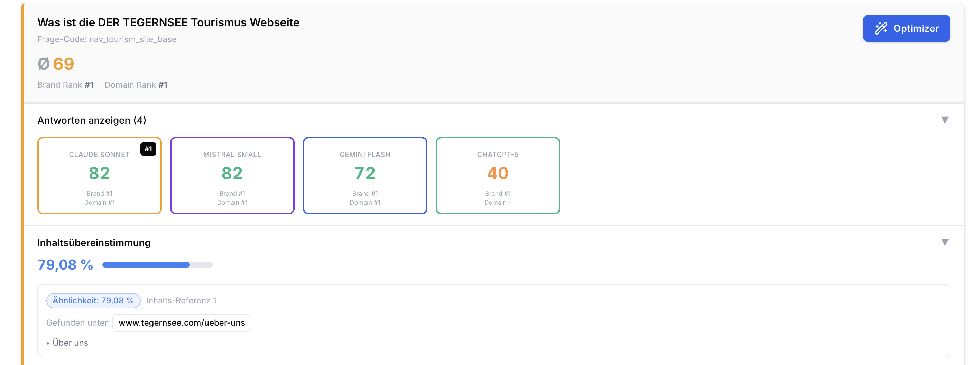Select the ChatGPT-5 answer card

pyautogui.click(x=498, y=176)
